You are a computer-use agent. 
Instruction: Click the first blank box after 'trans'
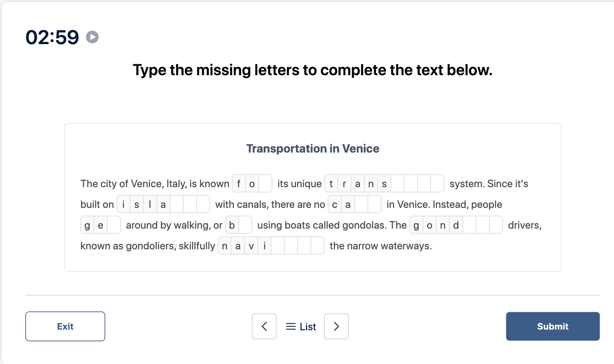point(398,184)
